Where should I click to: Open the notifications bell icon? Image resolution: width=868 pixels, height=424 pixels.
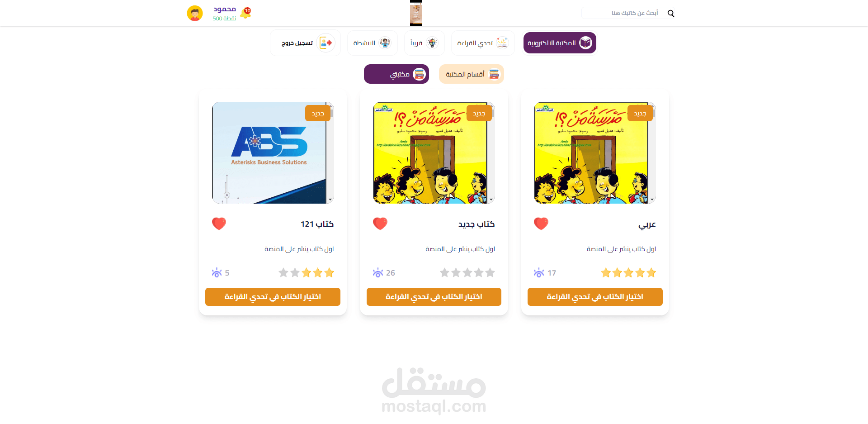pos(245,13)
